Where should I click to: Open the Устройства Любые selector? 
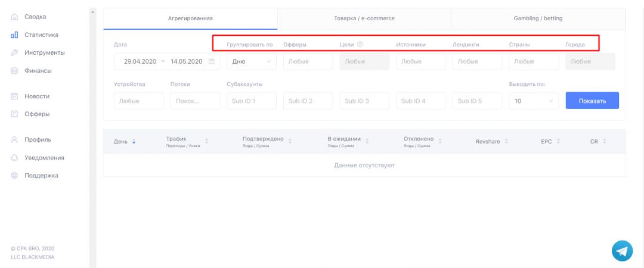click(138, 101)
